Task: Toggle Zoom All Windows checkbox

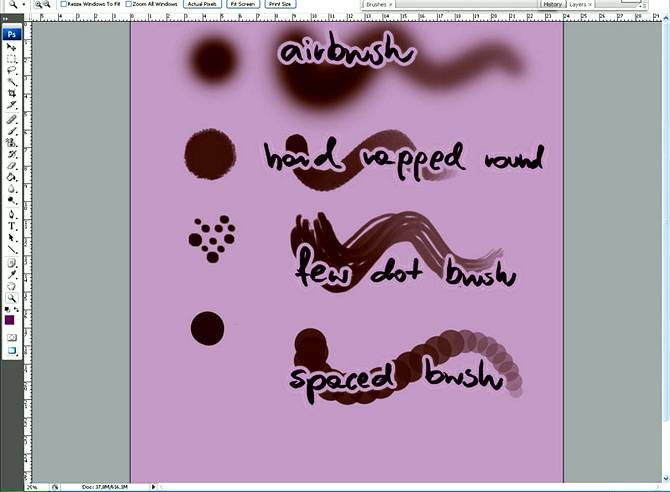Action: point(129,5)
